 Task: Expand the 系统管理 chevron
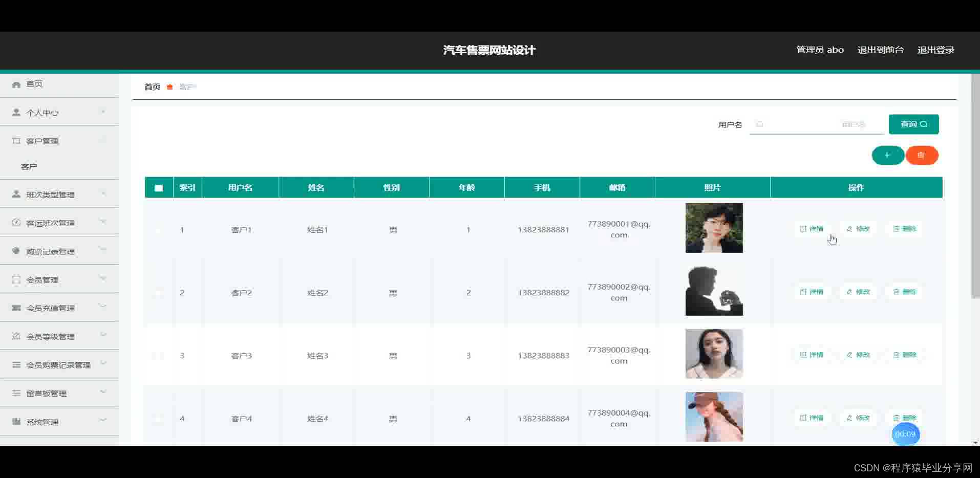click(103, 420)
